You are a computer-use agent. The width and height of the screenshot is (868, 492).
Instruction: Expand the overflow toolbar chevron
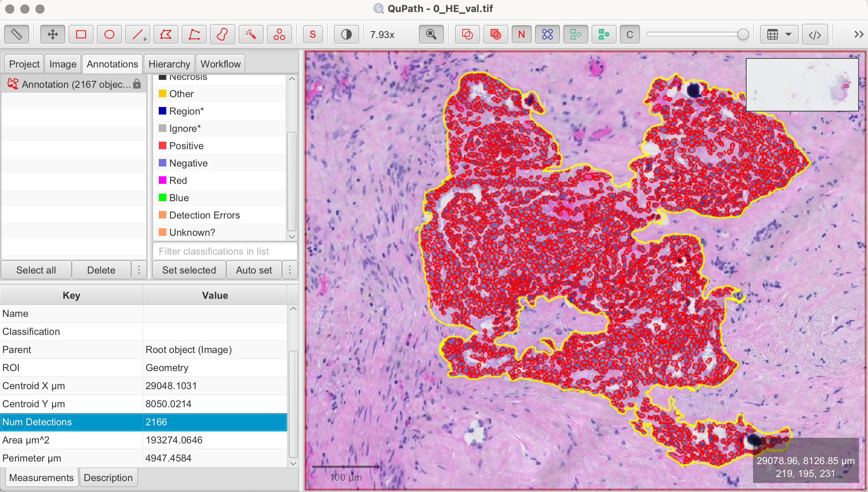[859, 34]
